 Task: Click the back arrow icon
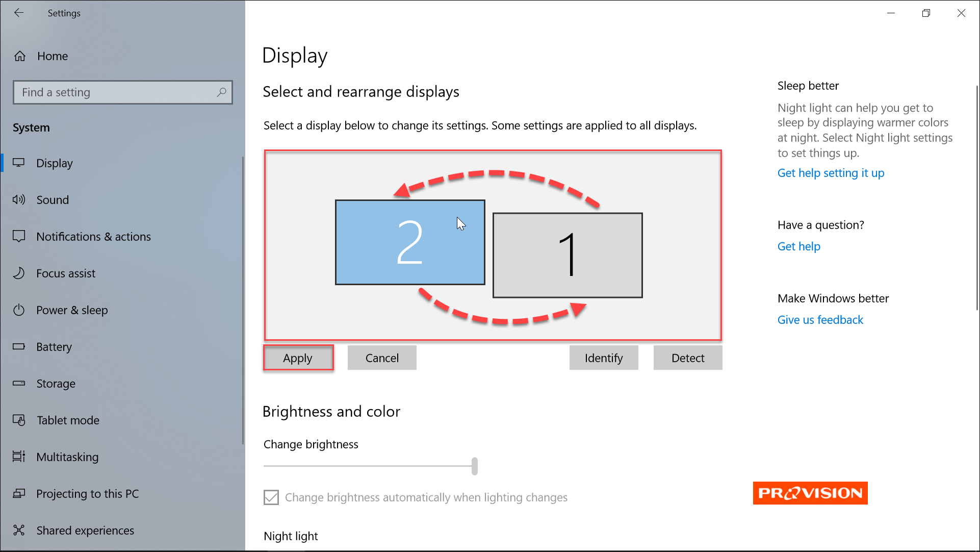(19, 13)
